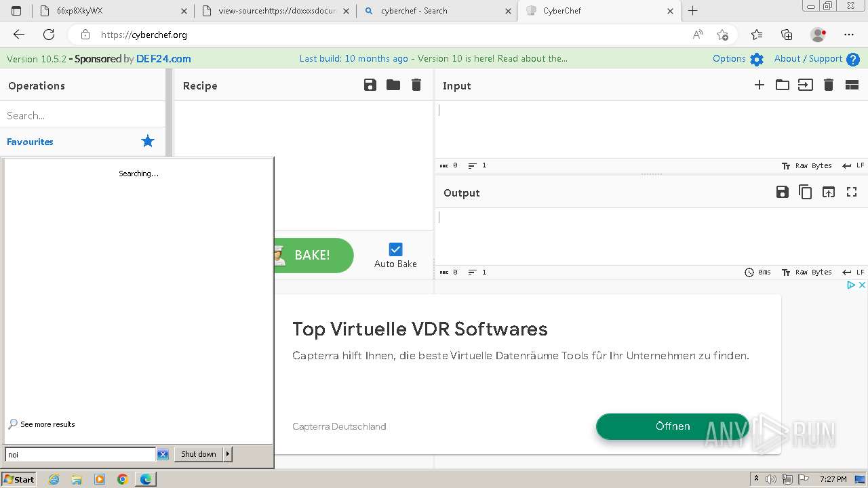Replace input with output
The height and width of the screenshot is (488, 868).
pos(829,192)
